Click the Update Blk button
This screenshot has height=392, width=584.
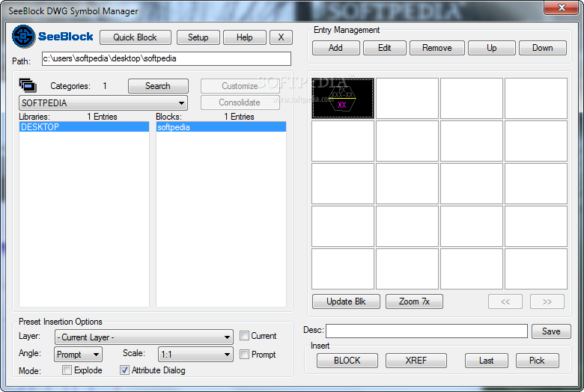click(x=346, y=301)
